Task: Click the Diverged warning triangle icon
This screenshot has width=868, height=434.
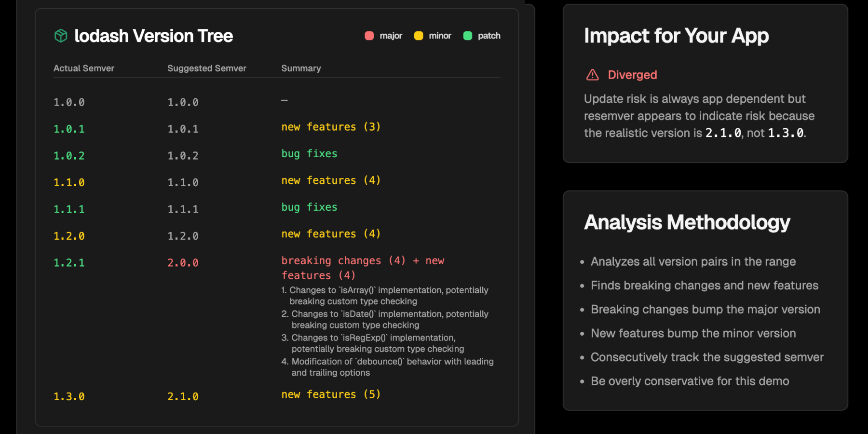Action: (591, 75)
